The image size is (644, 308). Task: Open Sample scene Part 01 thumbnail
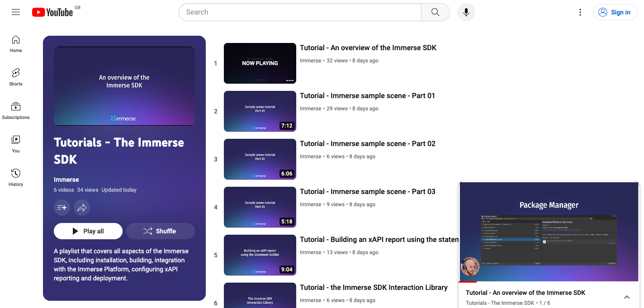(x=260, y=111)
